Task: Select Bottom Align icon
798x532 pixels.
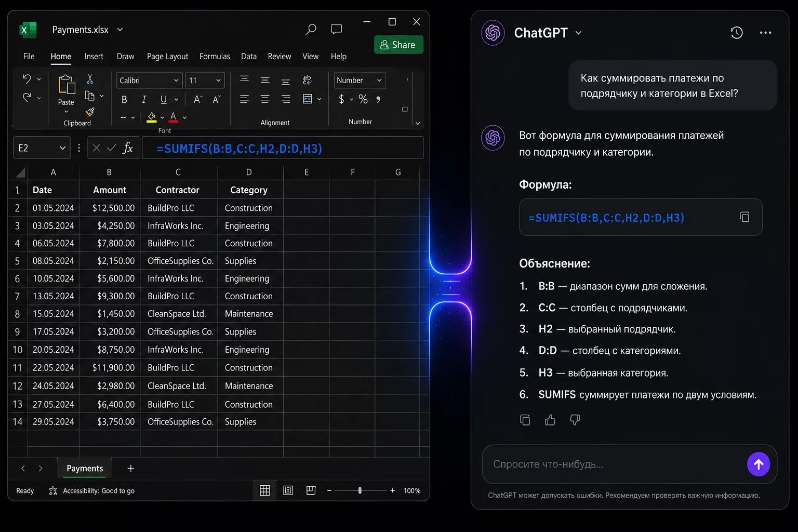Action: pos(286,81)
